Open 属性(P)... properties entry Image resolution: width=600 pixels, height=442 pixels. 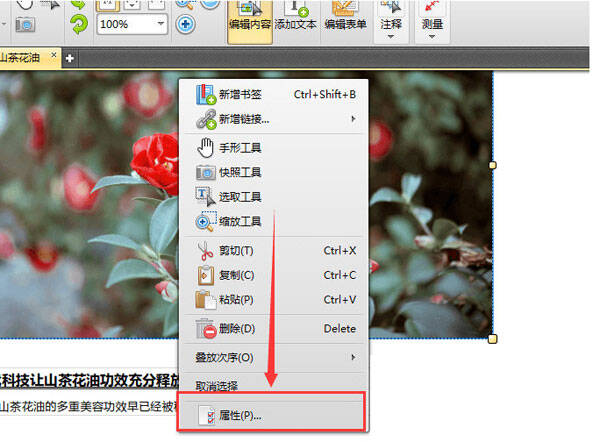coord(271,415)
